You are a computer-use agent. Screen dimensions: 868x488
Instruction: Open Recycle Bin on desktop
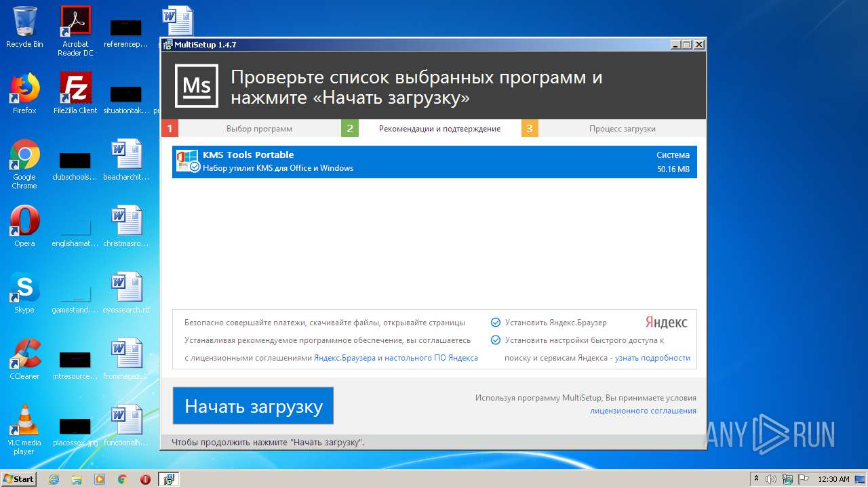point(24,27)
